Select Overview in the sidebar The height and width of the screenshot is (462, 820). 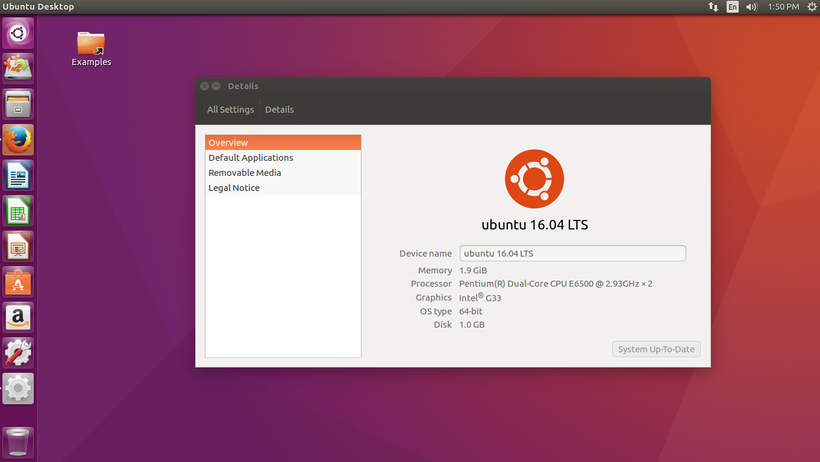tap(283, 142)
